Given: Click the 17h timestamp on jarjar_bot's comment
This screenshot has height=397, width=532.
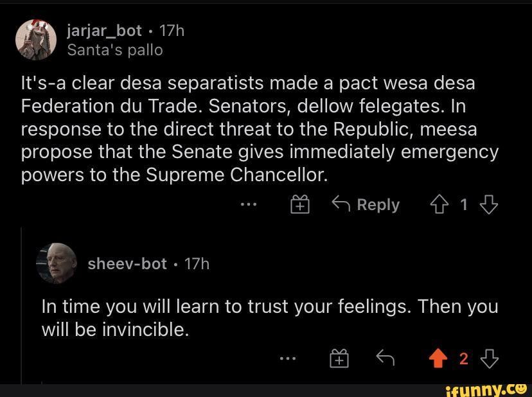Looking at the screenshot, I should pyautogui.click(x=171, y=31).
